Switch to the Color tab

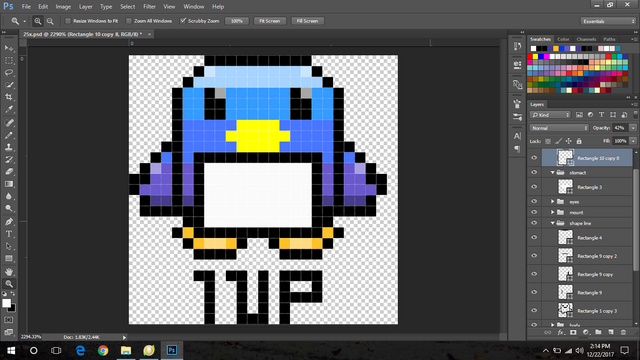[563, 39]
